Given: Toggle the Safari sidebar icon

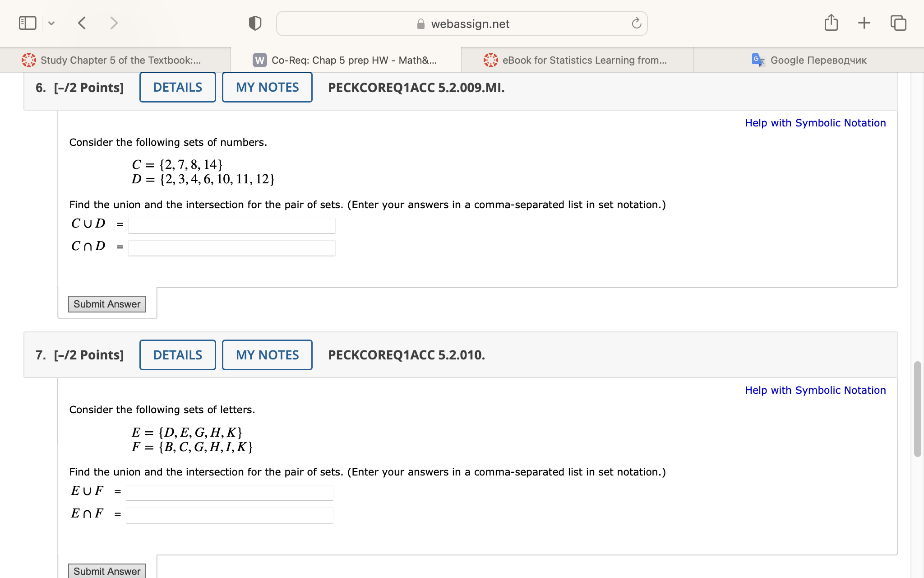Looking at the screenshot, I should (28, 23).
